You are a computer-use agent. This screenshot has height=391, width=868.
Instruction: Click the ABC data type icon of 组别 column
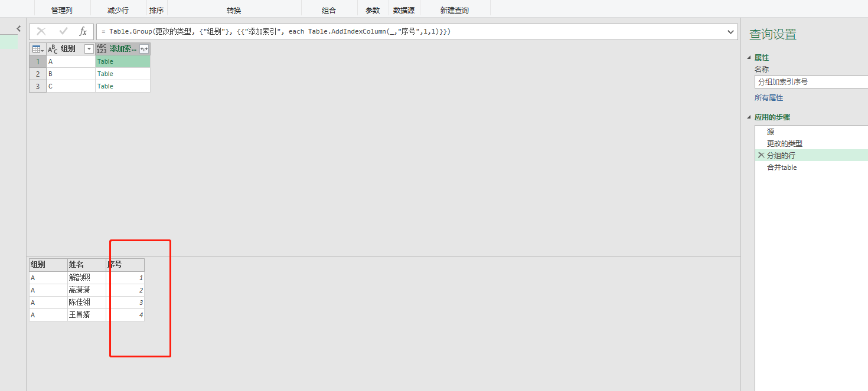point(53,49)
